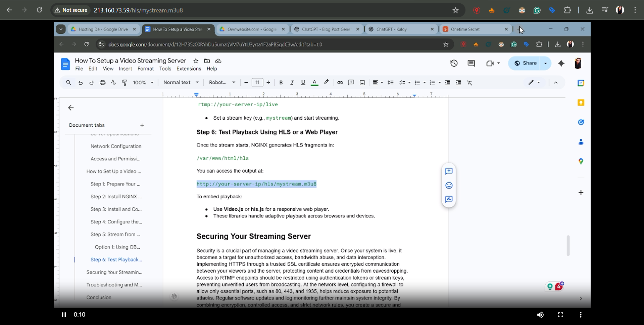Go to Troubleshooting section in outline
The image size is (644, 325).
click(114, 285)
